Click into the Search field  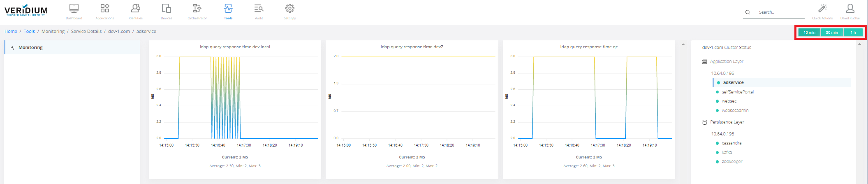coord(780,12)
